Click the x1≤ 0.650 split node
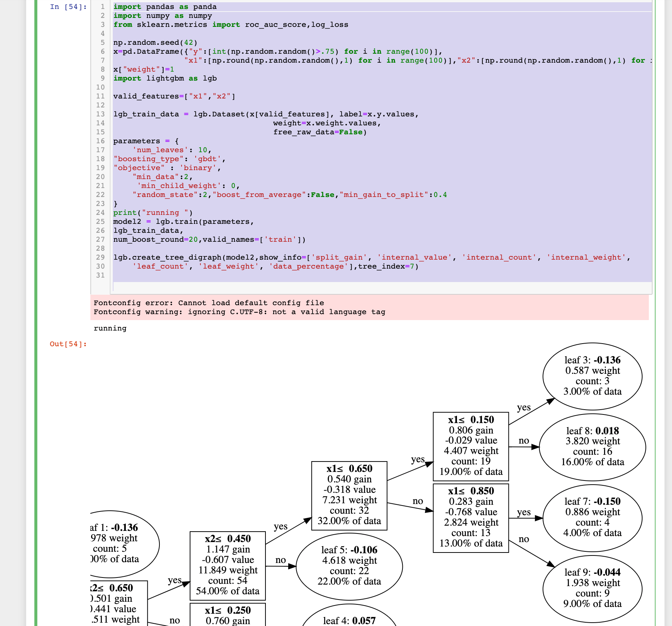Image resolution: width=672 pixels, height=626 pixels. coord(349,495)
